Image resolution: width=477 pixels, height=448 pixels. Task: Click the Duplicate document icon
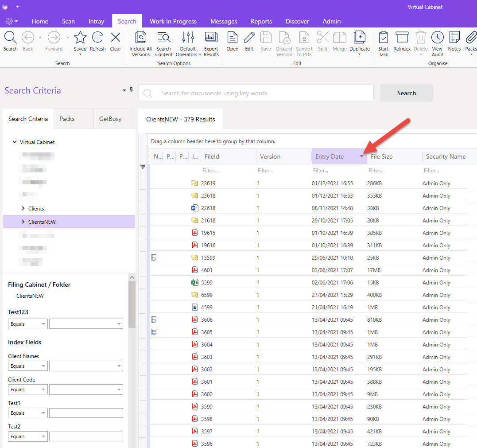pyautogui.click(x=360, y=38)
